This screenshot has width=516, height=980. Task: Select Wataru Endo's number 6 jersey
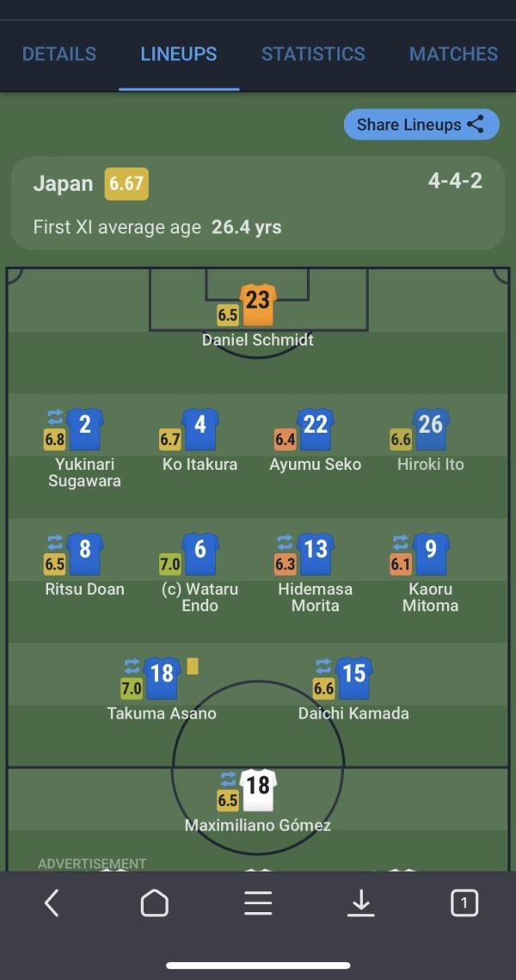tap(200, 553)
